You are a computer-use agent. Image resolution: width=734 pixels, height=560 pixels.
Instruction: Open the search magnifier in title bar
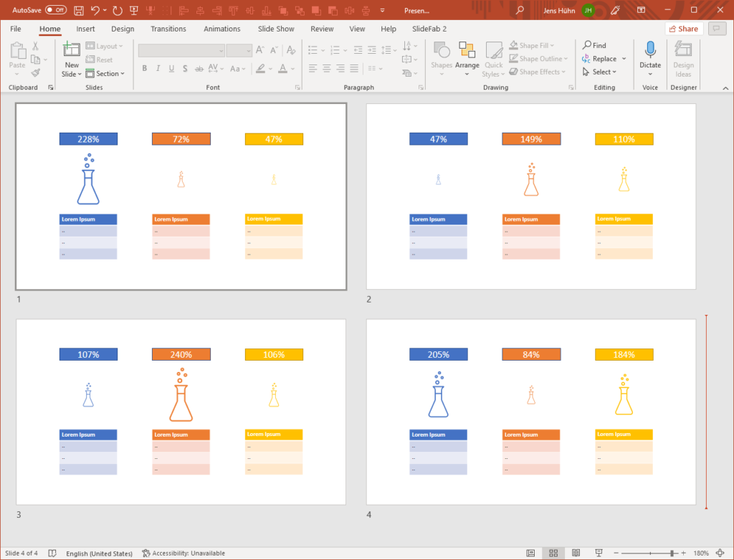coord(520,10)
